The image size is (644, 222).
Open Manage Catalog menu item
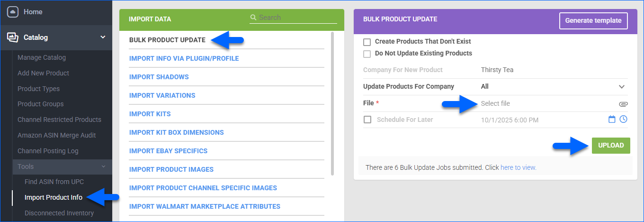pos(42,57)
